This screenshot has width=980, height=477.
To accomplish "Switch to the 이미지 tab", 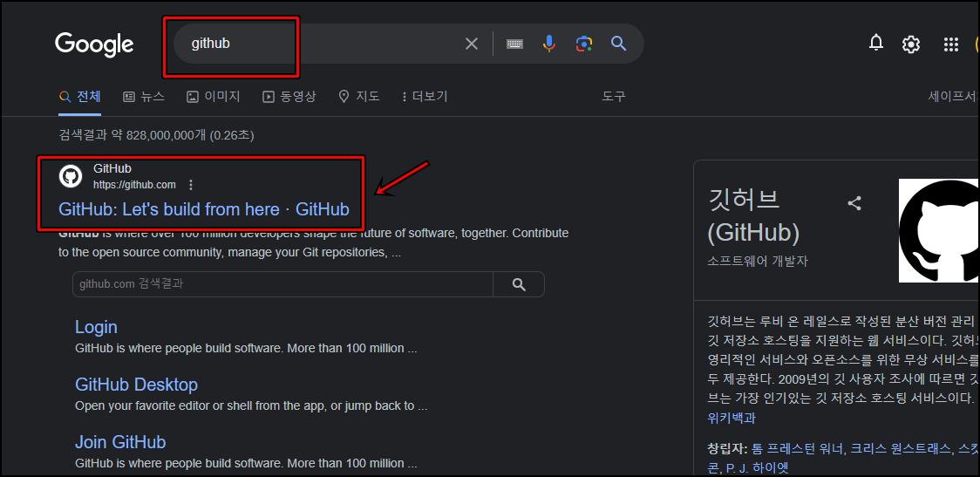I will (213, 96).
